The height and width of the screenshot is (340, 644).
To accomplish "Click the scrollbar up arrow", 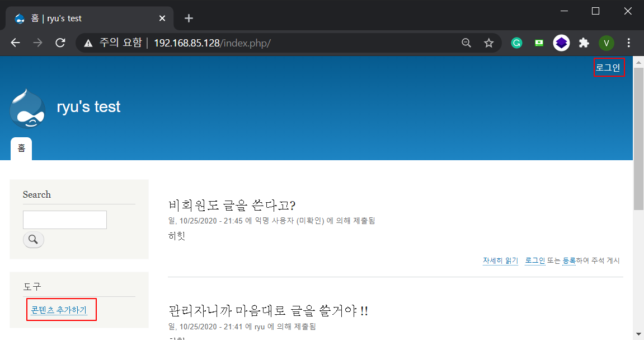I will [x=638, y=63].
